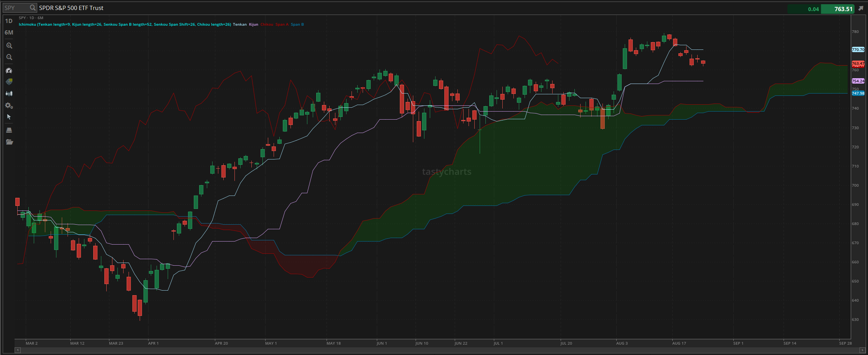Click the 0.04 price change value

(813, 9)
